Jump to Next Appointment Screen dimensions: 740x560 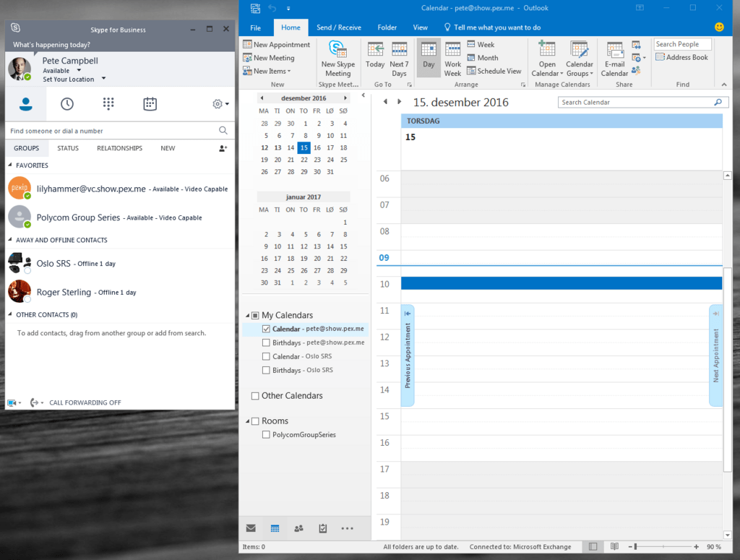click(x=716, y=356)
